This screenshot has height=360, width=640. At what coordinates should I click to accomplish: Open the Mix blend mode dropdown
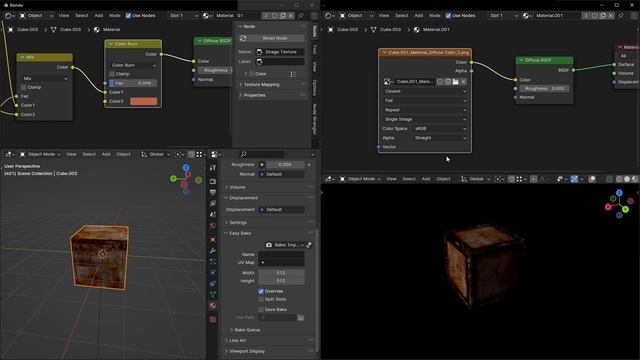(x=44, y=78)
